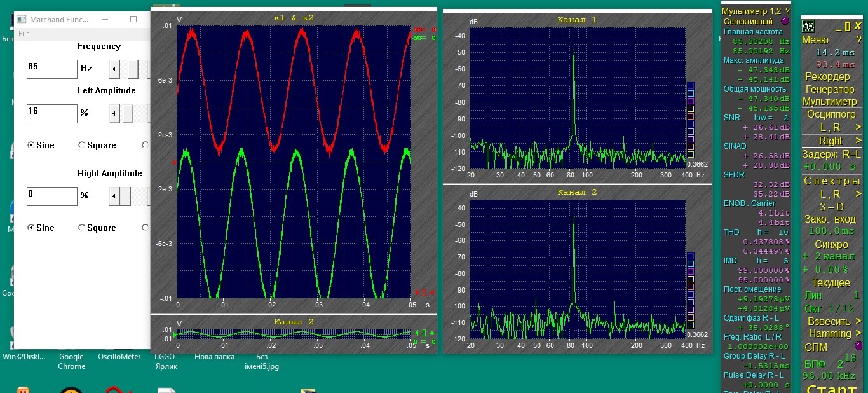Image resolution: width=868 pixels, height=393 pixels.
Task: Open Рекордер in the control panel
Action: tap(827, 76)
